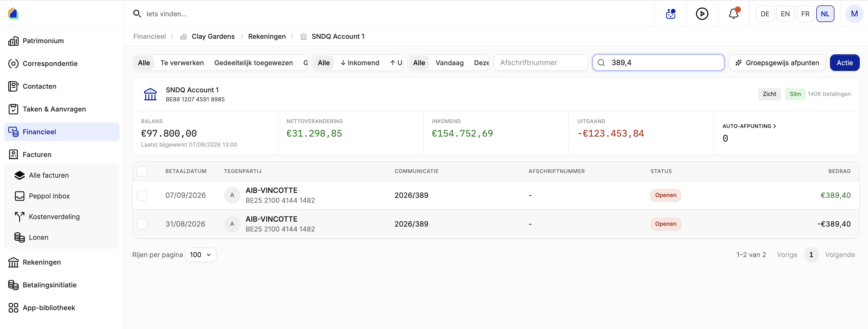This screenshot has width=868, height=329.
Task: Expand the Auto-afpunting details
Action: pyautogui.click(x=749, y=126)
